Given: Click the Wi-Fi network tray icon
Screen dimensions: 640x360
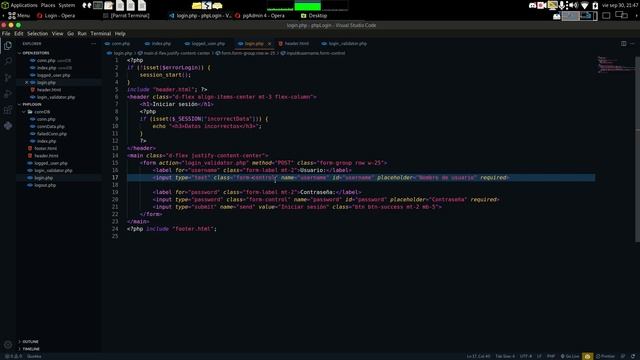Looking at the screenshot, I should pyautogui.click(x=585, y=5).
